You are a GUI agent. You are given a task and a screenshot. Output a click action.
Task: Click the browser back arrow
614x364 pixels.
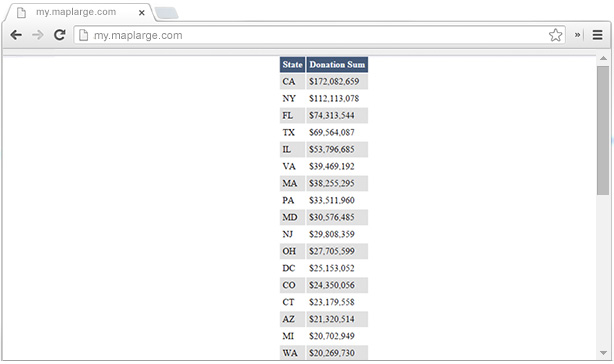point(16,35)
